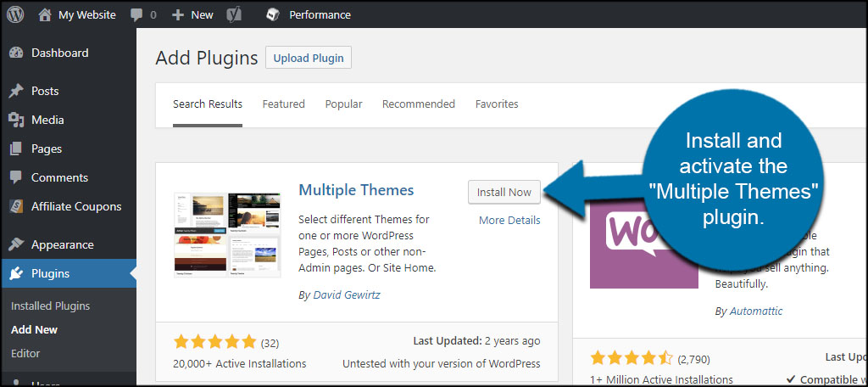Click Untested with your version of WordPress
This screenshot has width=868, height=387.
point(441,364)
